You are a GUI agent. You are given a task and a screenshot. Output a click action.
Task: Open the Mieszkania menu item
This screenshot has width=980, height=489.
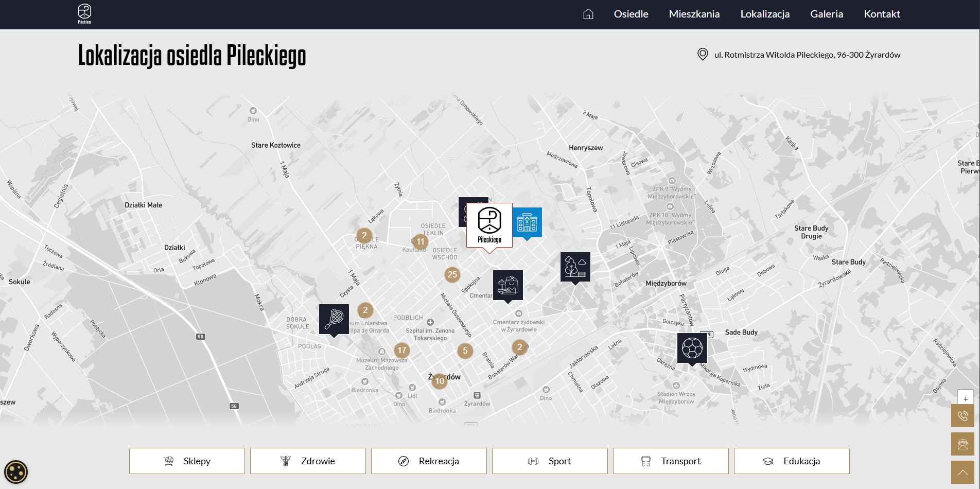[x=694, y=14]
